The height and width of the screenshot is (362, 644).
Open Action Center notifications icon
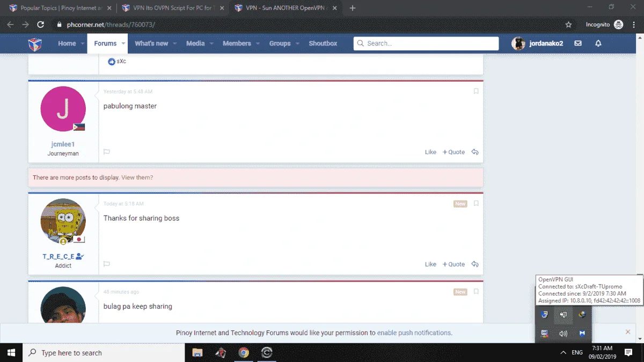pyautogui.click(x=628, y=353)
